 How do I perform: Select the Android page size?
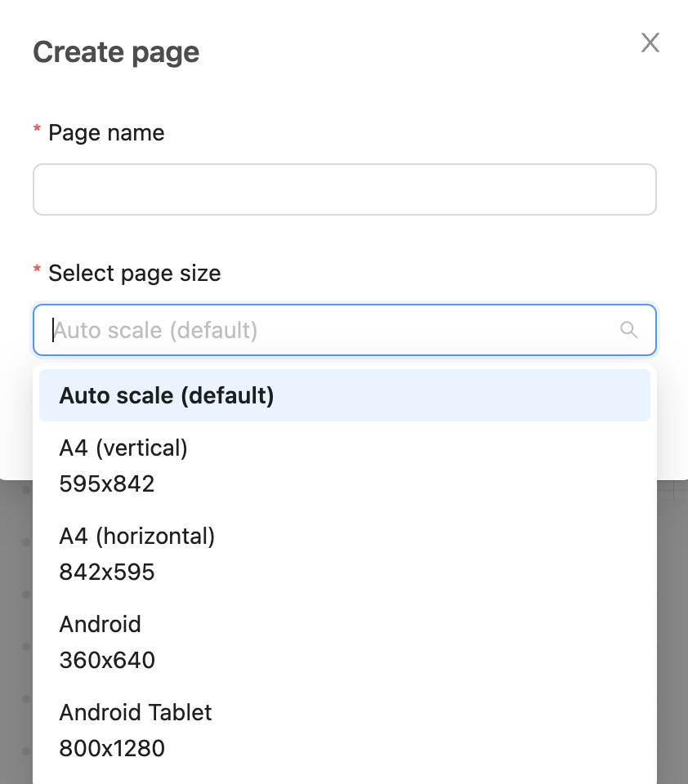tap(100, 624)
